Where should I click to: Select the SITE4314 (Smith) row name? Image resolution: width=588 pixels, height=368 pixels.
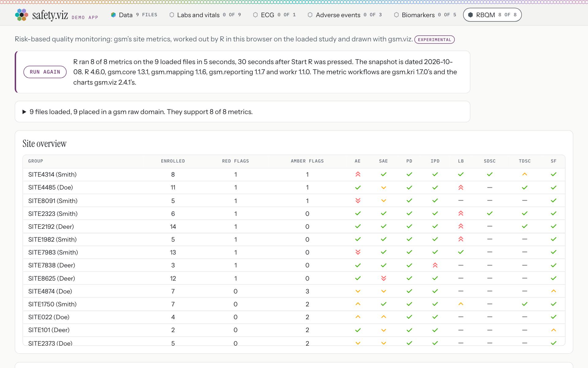[x=52, y=174]
